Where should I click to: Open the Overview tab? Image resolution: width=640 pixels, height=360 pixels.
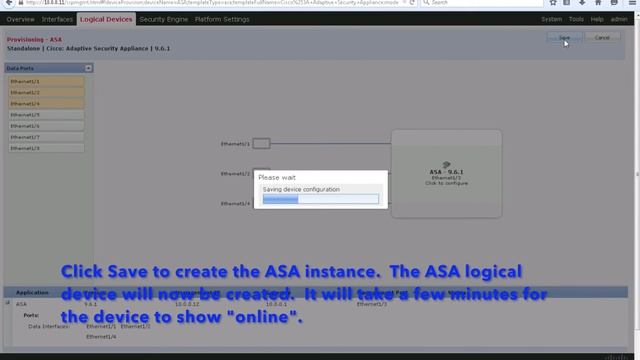pos(20,19)
